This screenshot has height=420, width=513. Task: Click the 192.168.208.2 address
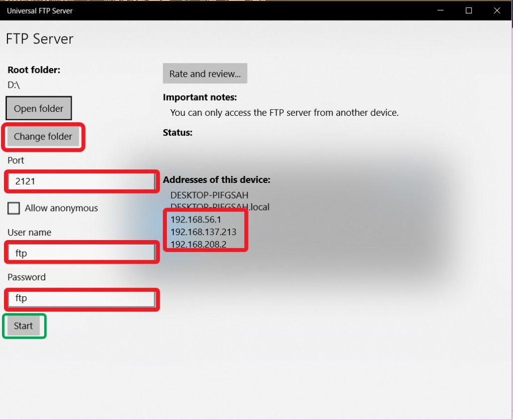click(198, 245)
